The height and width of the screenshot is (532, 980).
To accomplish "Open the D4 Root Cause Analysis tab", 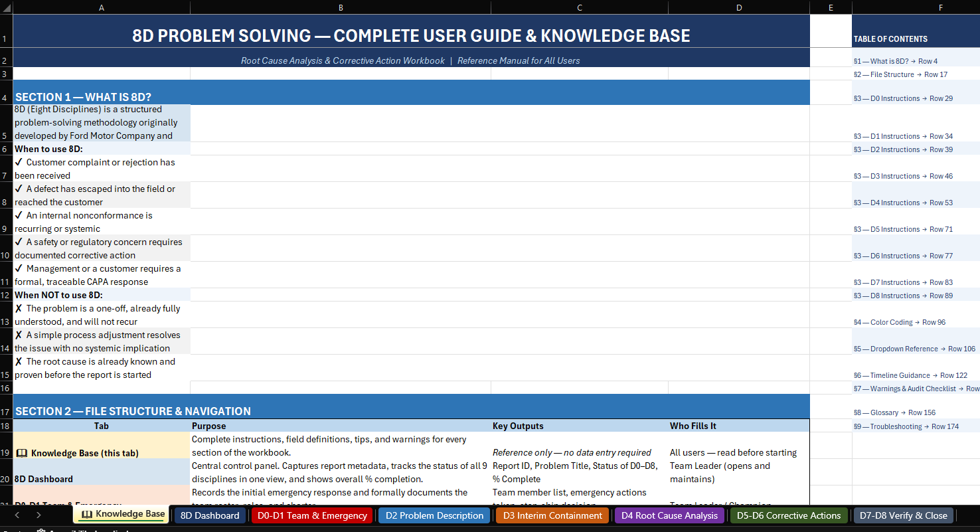I will click(669, 515).
